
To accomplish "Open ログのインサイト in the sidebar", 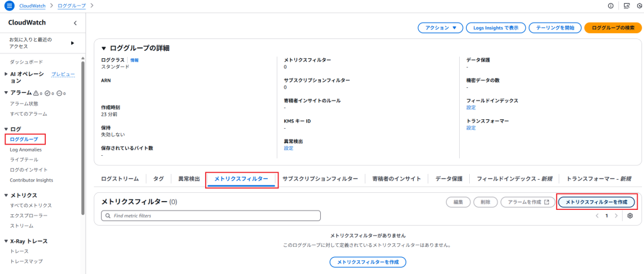I will tap(29, 170).
